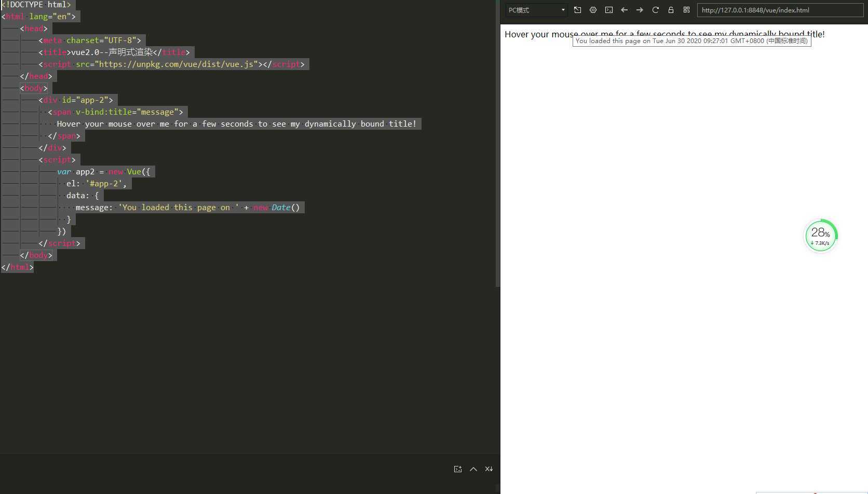The image size is (868, 494).
Task: Click the rendered hover text in preview
Action: (x=664, y=34)
